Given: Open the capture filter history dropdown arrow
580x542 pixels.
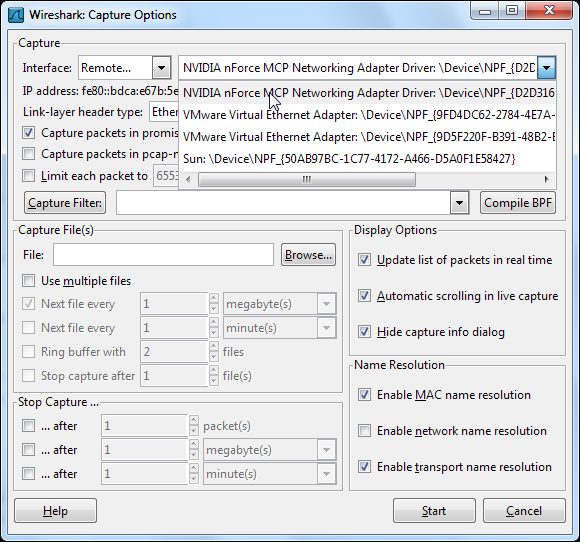Looking at the screenshot, I should (x=459, y=203).
